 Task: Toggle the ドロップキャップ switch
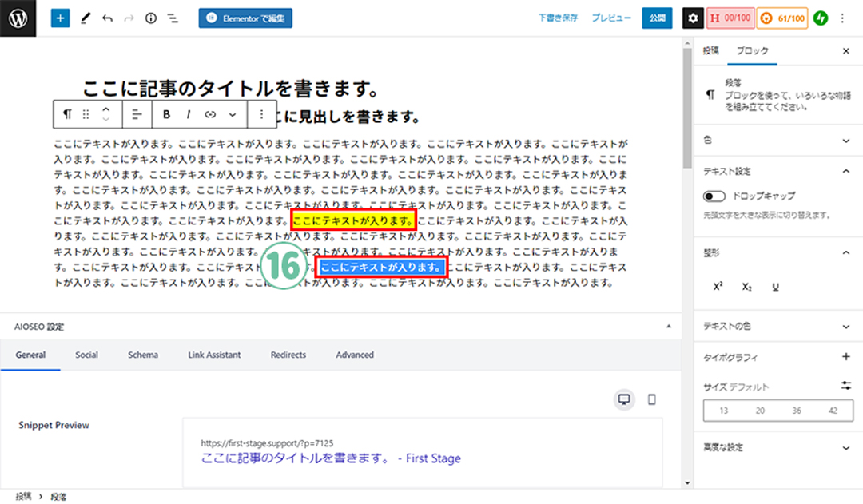[714, 196]
